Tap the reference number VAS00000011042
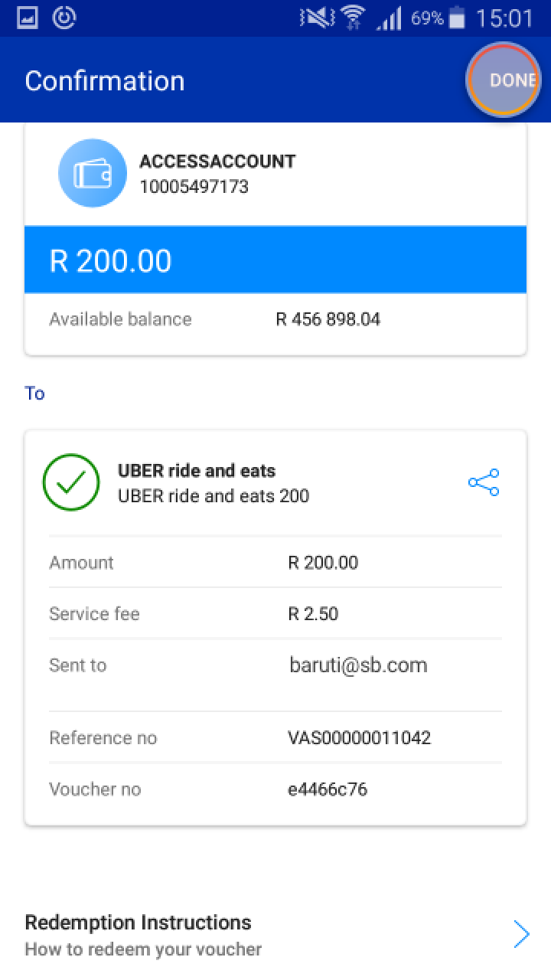 point(359,737)
